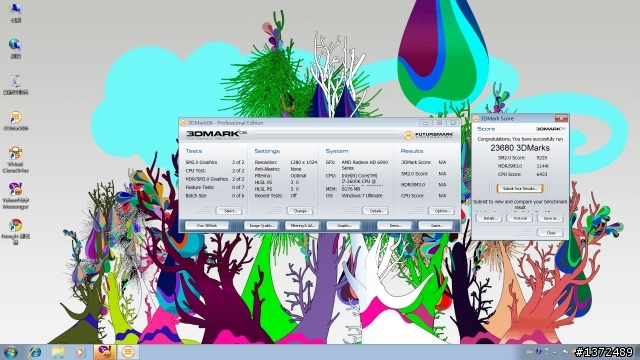Open the 3DMark06 desktop shortcut
The height and width of the screenshot is (360, 640).
pyautogui.click(x=16, y=121)
